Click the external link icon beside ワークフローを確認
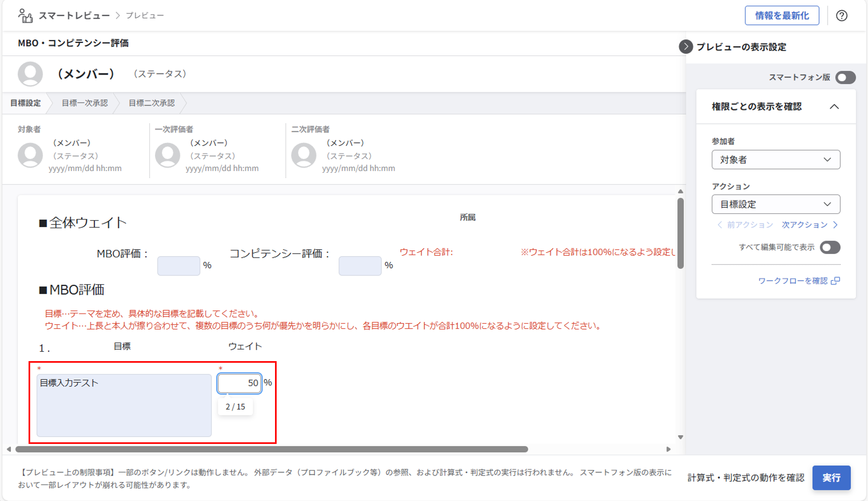The height and width of the screenshot is (501, 868). (835, 281)
